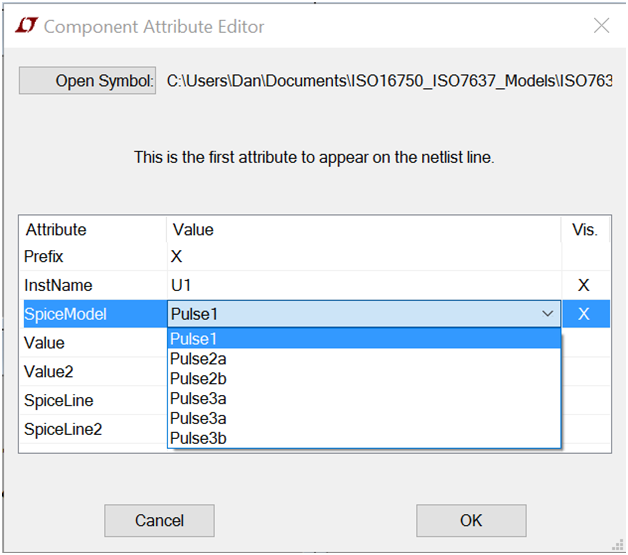
Task: Click the Cancel button
Action: pos(159,520)
